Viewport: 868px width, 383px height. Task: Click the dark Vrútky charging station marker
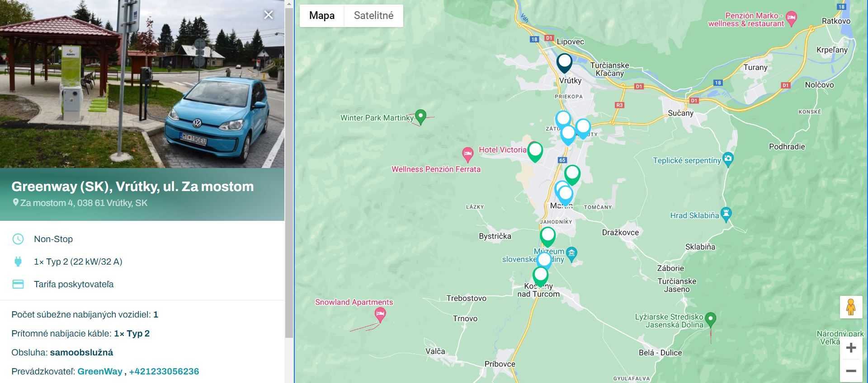(x=564, y=62)
